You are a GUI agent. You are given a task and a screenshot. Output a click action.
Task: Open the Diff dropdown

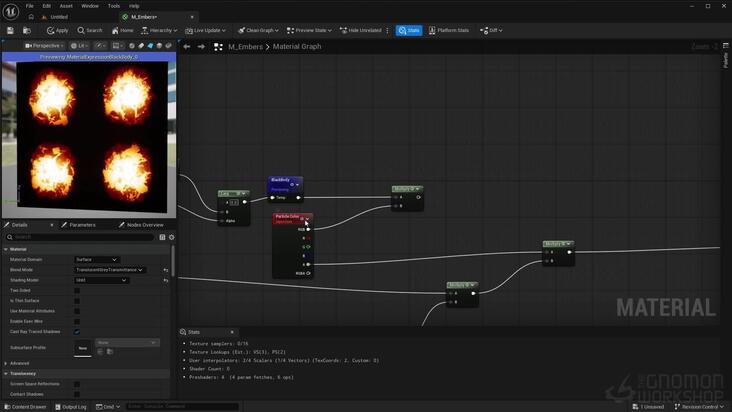[x=491, y=30]
